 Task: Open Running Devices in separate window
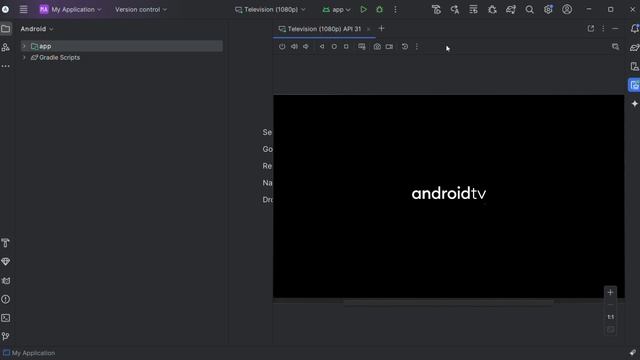click(591, 29)
